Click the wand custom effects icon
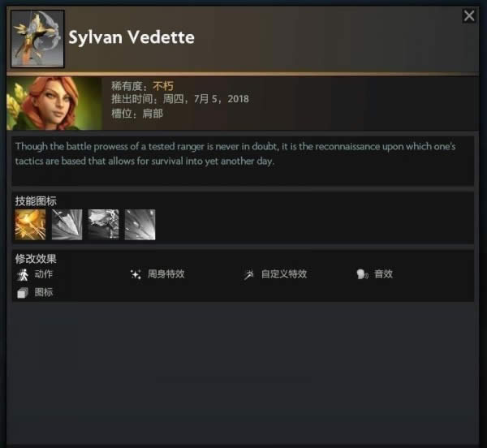The image size is (487, 448). pos(249,274)
